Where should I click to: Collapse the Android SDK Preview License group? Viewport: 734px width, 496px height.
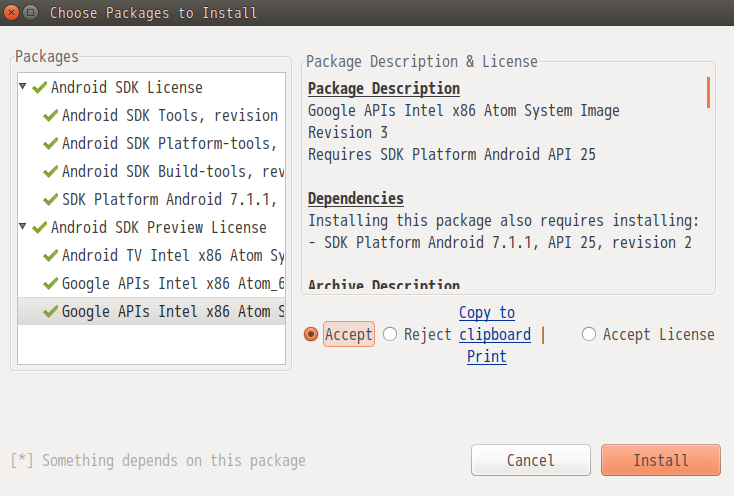[x=22, y=226]
